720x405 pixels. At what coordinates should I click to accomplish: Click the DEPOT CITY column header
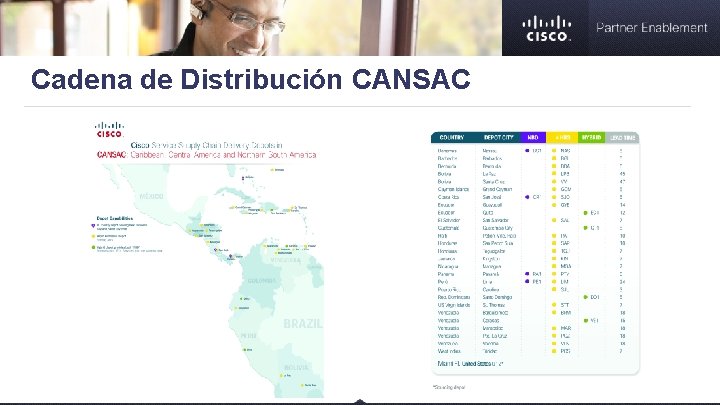click(x=498, y=138)
